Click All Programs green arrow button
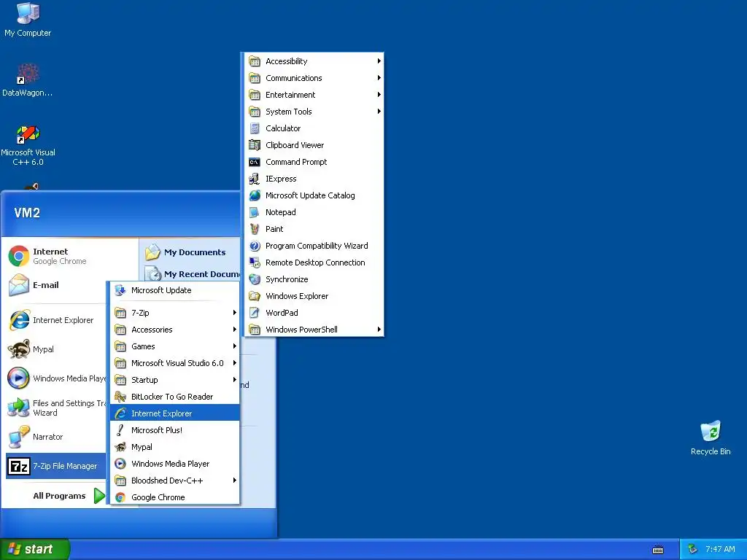This screenshot has width=747, height=560. tap(99, 496)
